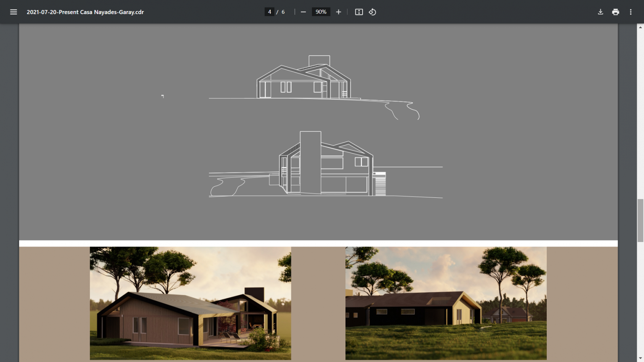Click the scrollbar down arrow
This screenshot has height=362, width=644.
641,359
